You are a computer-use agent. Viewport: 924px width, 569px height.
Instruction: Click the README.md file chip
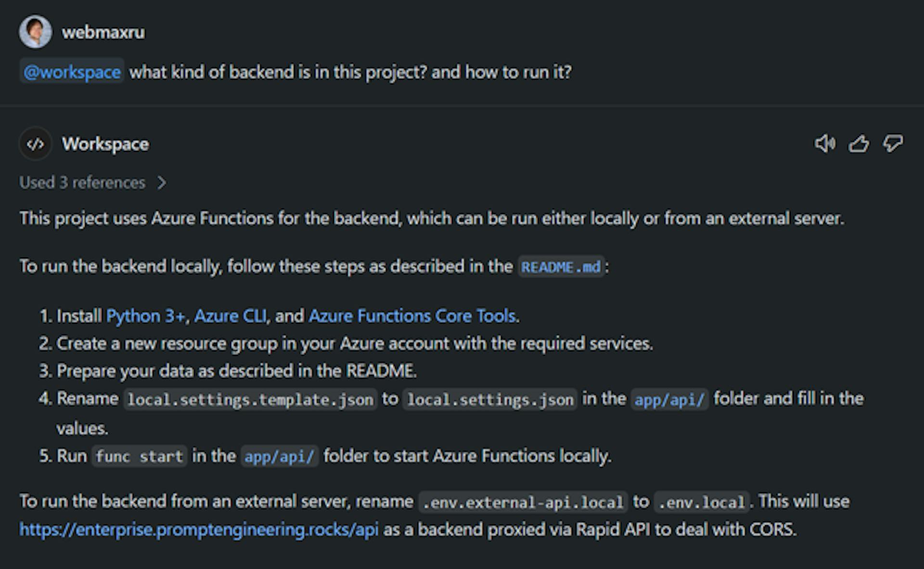pyautogui.click(x=561, y=267)
